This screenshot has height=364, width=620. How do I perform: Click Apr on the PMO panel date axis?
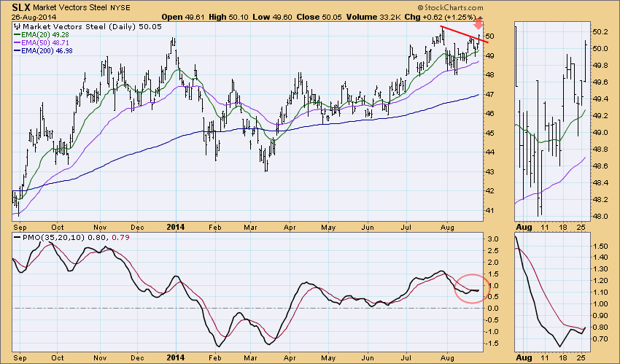290,357
